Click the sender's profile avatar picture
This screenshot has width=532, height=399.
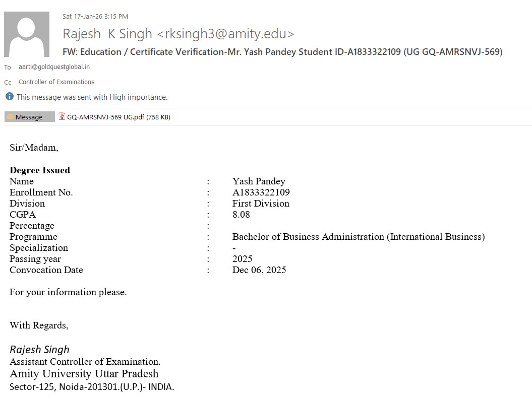tap(27, 34)
